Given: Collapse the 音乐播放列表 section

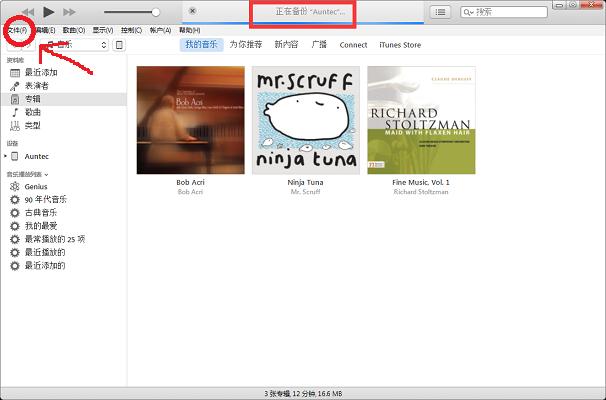Looking at the screenshot, I should tap(46, 174).
